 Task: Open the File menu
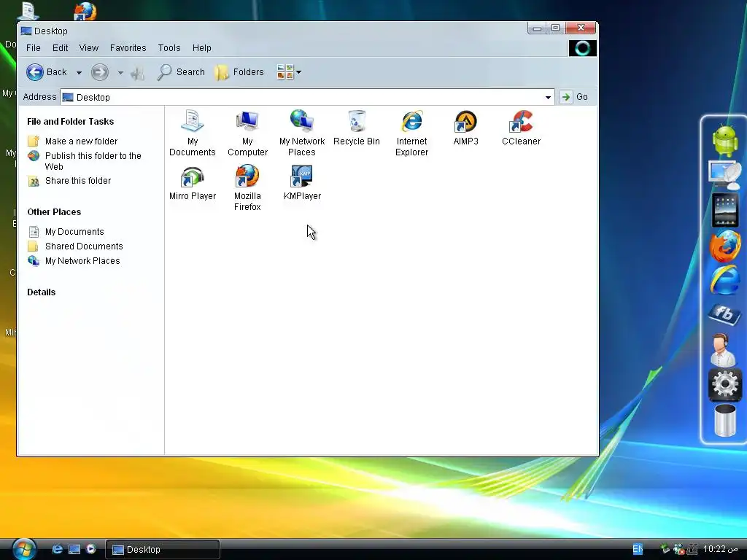click(x=34, y=48)
